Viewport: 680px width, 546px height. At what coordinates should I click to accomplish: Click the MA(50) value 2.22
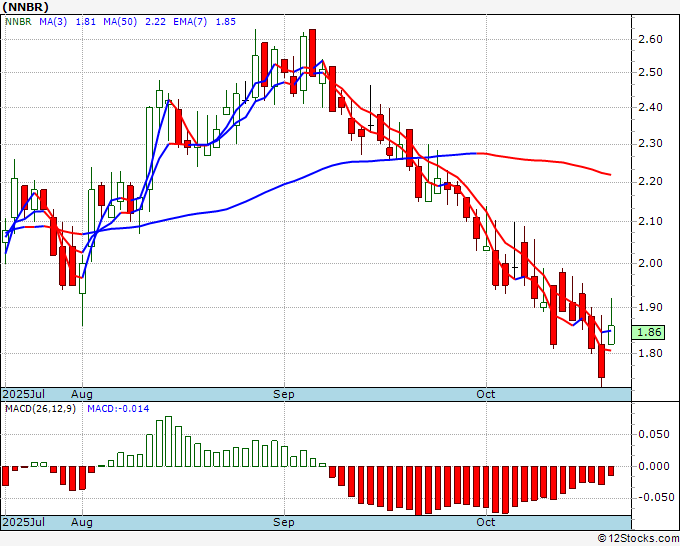point(155,21)
